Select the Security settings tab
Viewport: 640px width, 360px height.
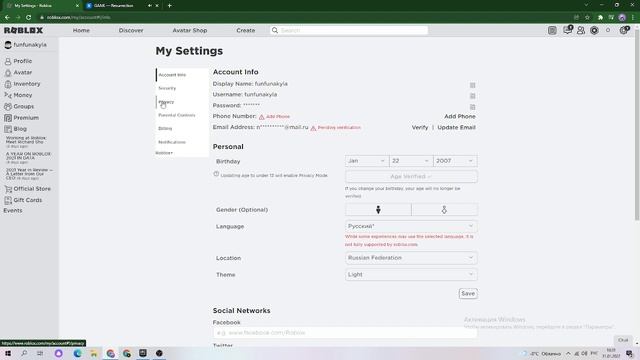click(x=182, y=88)
